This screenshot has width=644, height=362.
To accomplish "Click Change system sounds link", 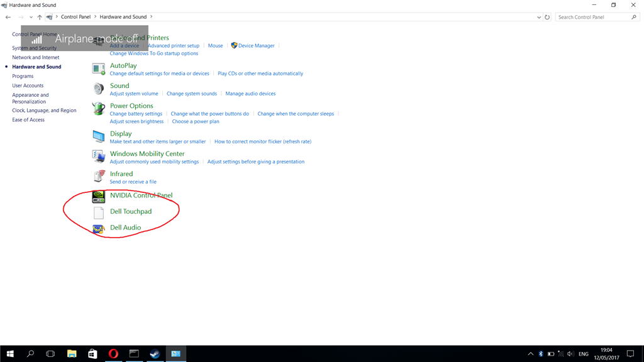I will coord(192,94).
